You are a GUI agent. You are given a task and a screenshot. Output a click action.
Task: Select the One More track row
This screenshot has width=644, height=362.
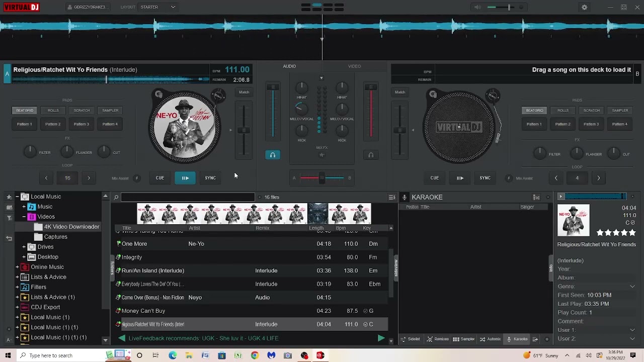click(251, 244)
